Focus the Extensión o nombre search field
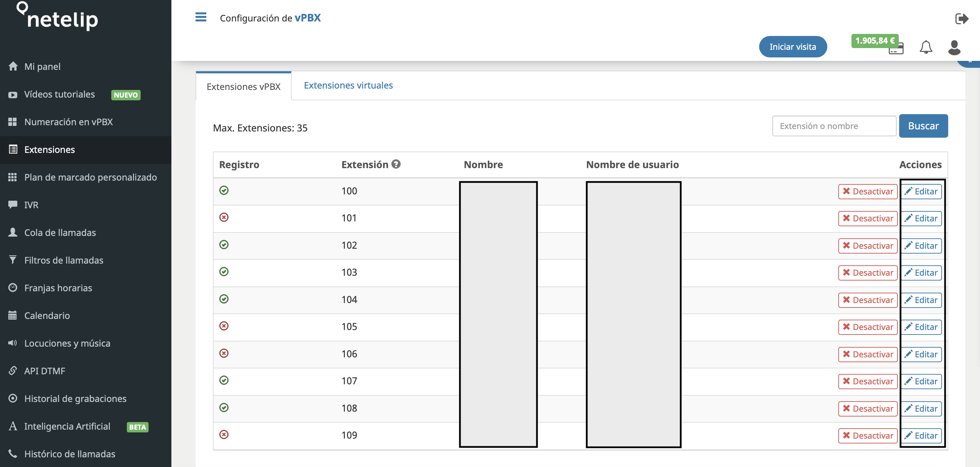980x467 pixels. (x=834, y=126)
